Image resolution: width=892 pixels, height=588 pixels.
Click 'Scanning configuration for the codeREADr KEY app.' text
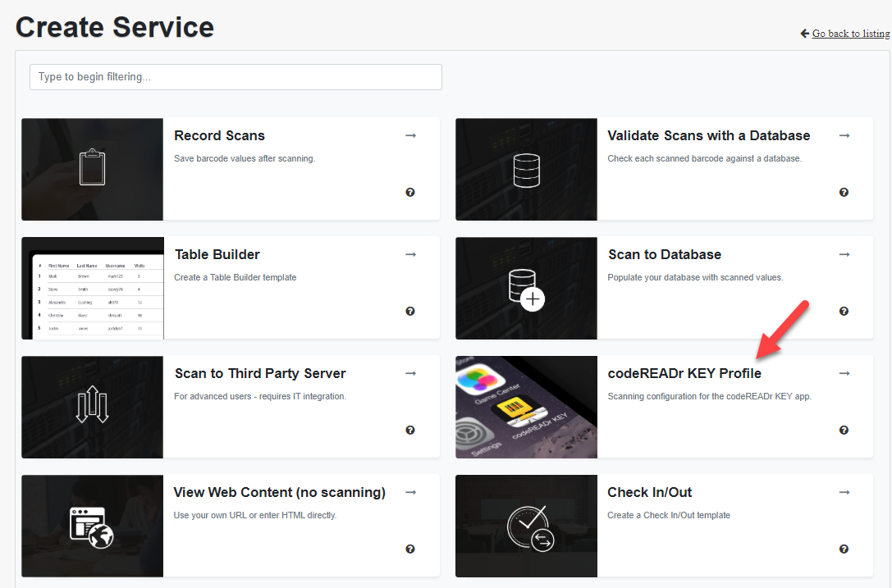(709, 396)
